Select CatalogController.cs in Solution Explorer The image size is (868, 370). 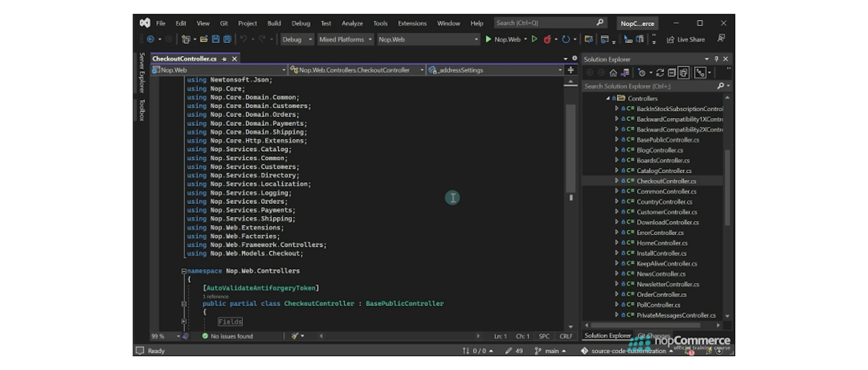[x=664, y=171]
